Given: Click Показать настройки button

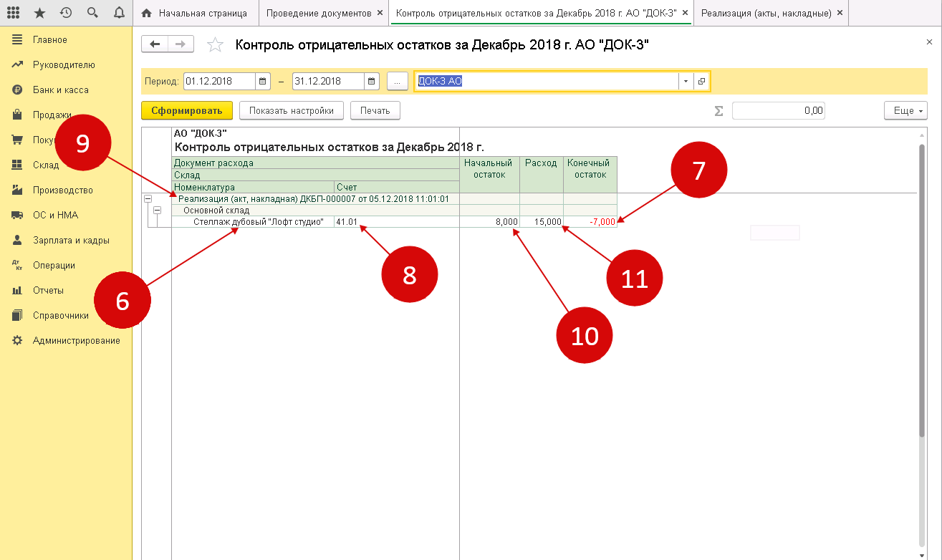Looking at the screenshot, I should (x=291, y=111).
